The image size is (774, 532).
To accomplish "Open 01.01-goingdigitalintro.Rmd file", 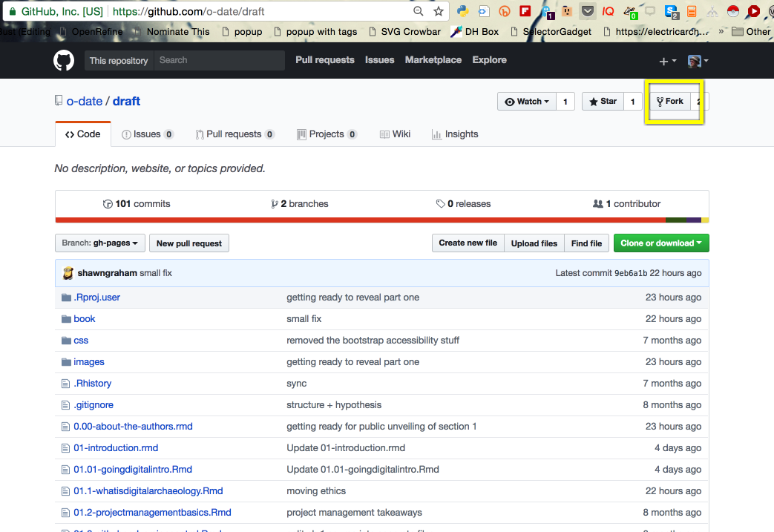I will (133, 470).
